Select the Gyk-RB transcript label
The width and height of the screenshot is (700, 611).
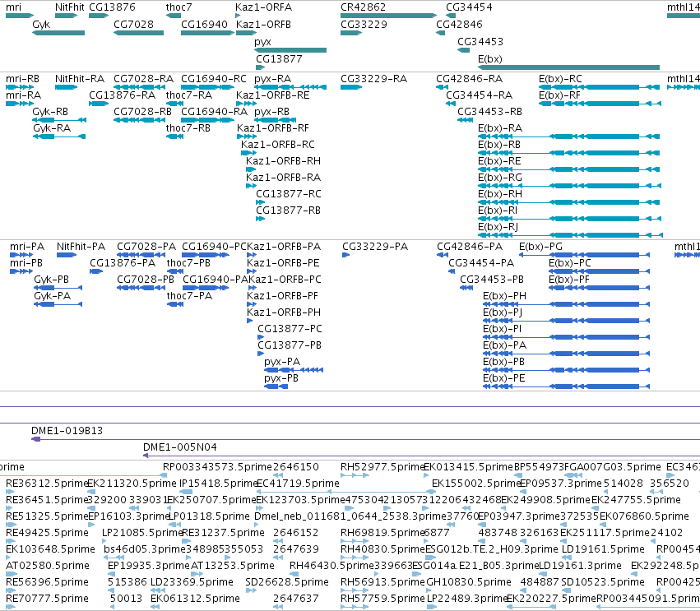50,112
